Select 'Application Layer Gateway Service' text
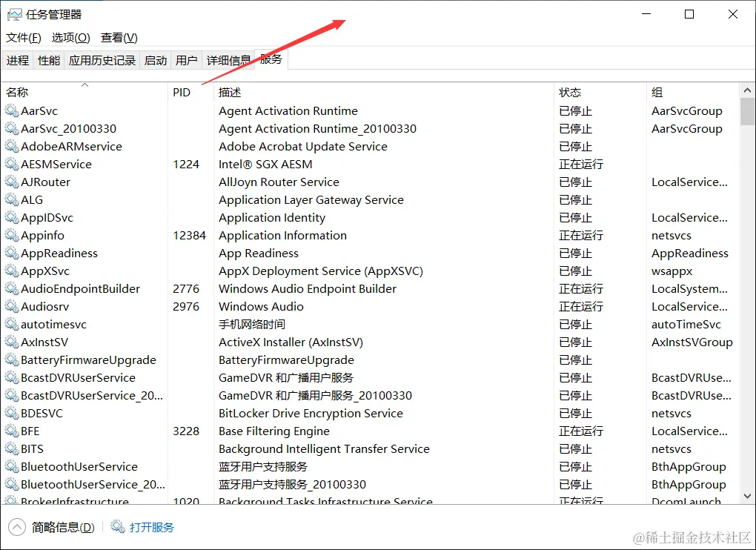The image size is (756, 550). tap(311, 200)
